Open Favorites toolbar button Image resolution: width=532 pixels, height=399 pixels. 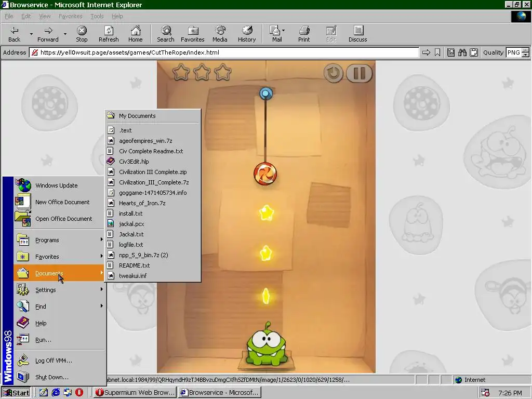tap(192, 34)
